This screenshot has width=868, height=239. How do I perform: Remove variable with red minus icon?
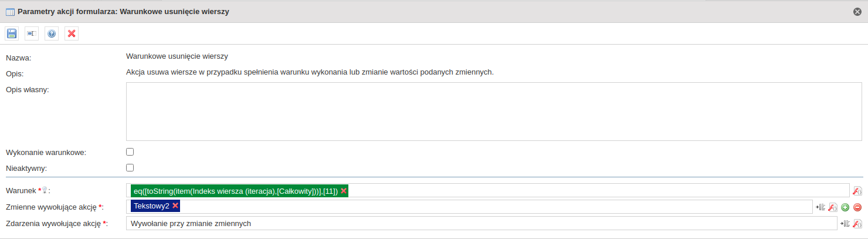pos(857,207)
